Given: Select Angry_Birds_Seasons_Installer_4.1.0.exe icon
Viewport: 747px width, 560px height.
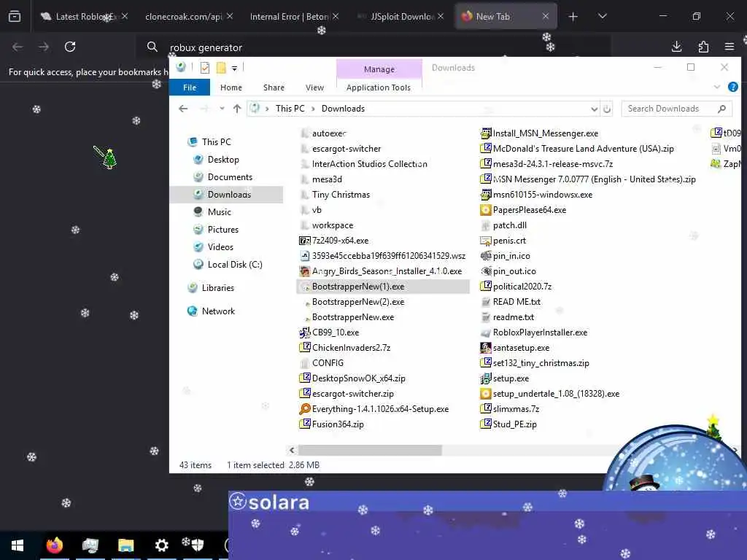Looking at the screenshot, I should [304, 271].
